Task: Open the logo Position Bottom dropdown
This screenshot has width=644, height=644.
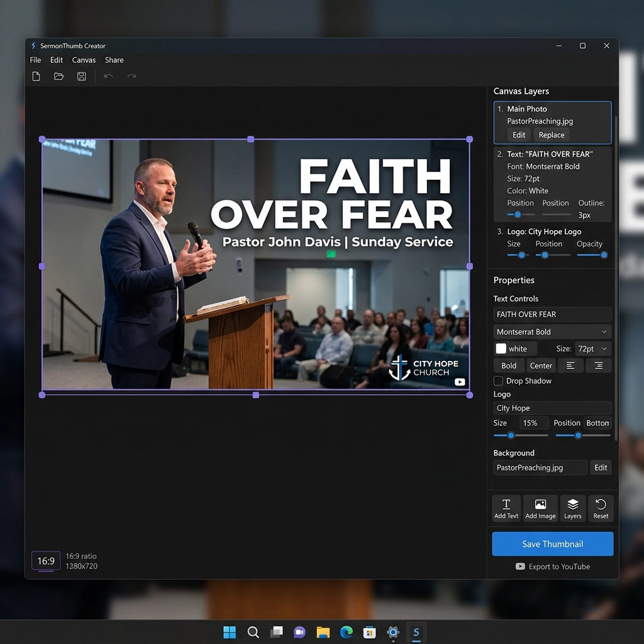Action: click(597, 423)
